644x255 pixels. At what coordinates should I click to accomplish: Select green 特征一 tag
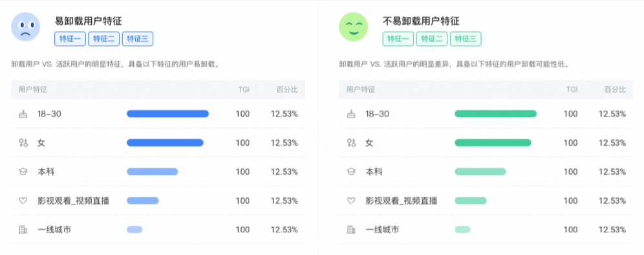(x=398, y=39)
